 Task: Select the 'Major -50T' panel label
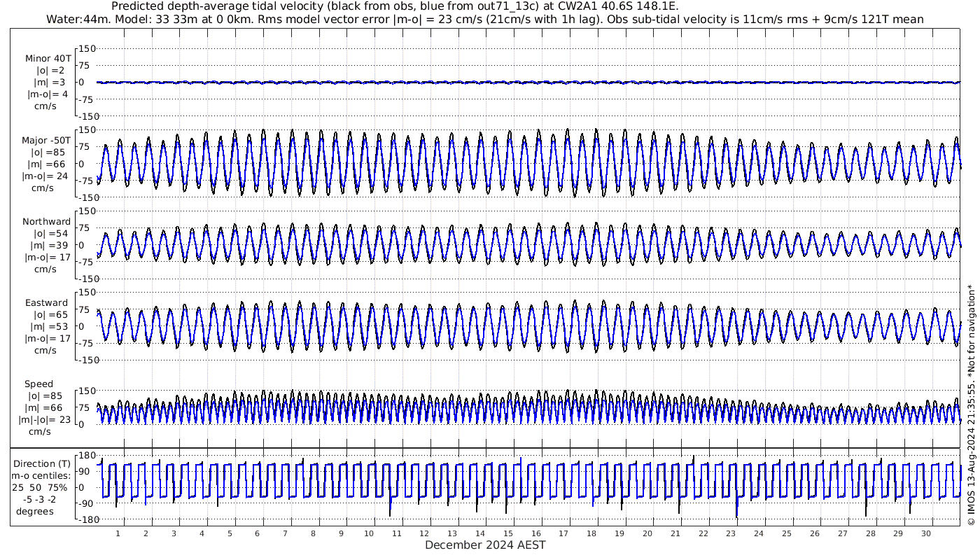[x=46, y=140]
